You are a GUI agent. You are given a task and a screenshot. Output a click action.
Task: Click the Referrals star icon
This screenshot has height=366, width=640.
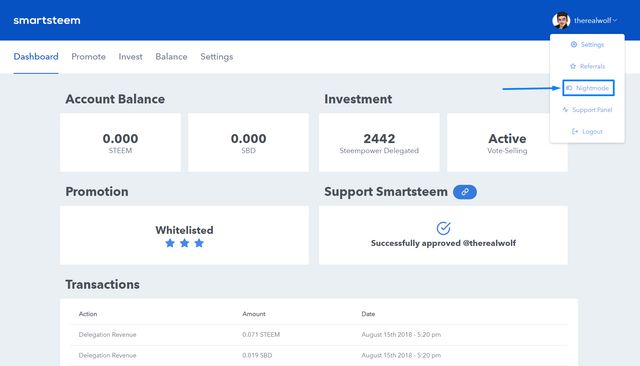(573, 66)
